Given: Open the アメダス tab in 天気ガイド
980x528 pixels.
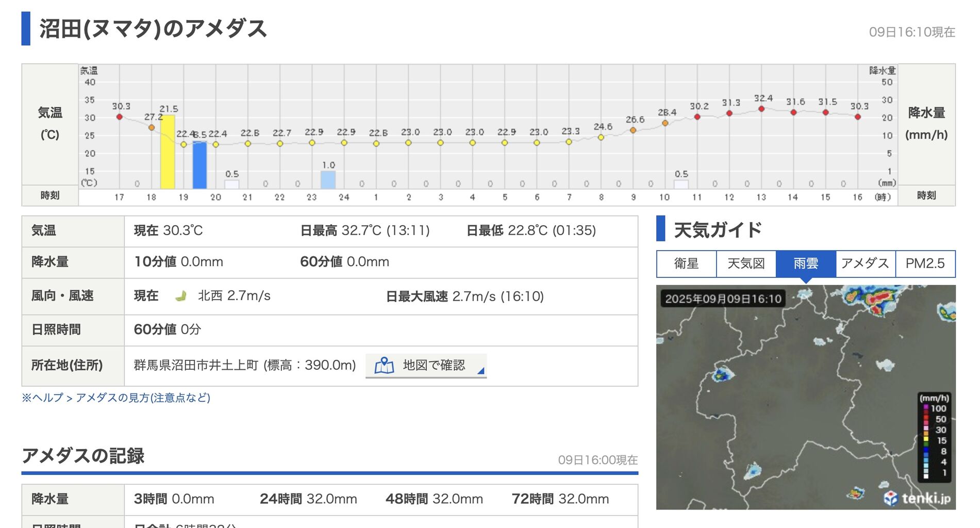Looking at the screenshot, I should (x=866, y=263).
